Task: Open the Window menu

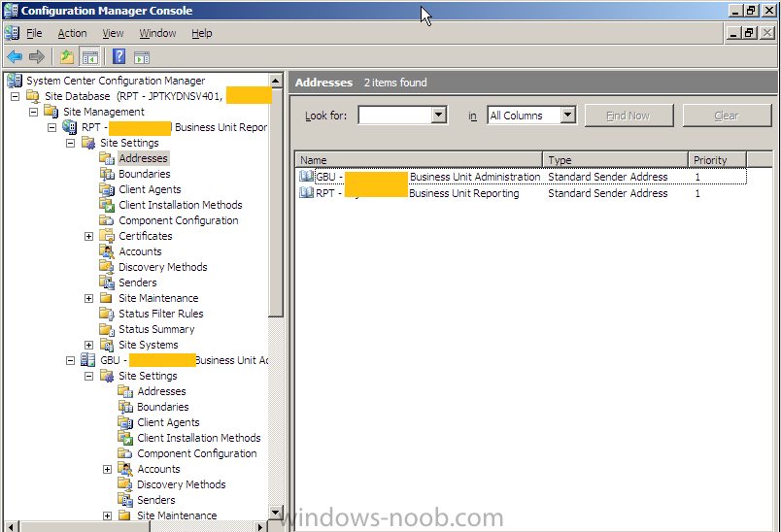Action: click(x=157, y=33)
